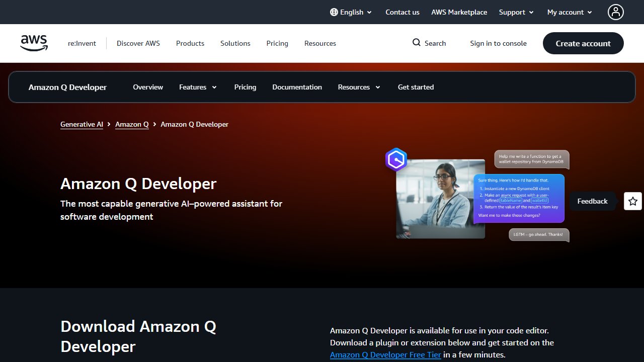Viewport: 644px width, 362px height.
Task: Expand the Resources submenu in Q Developer bar
Action: (359, 87)
